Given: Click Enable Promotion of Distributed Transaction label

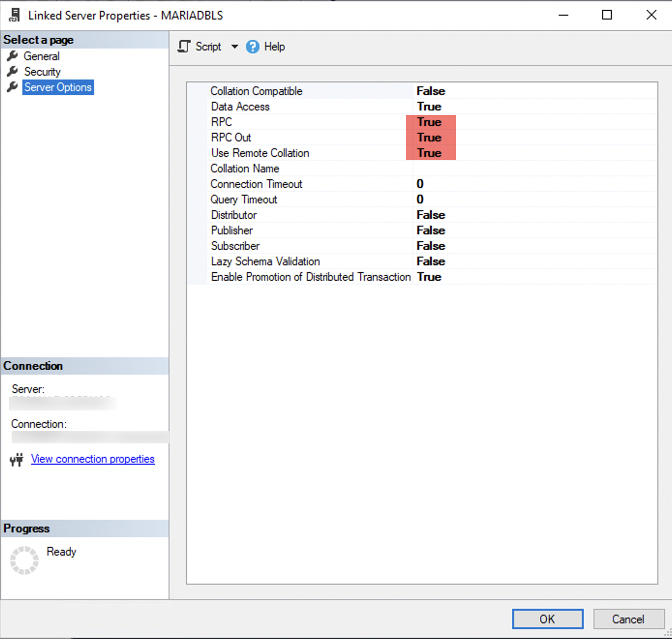Looking at the screenshot, I should tap(311, 277).
